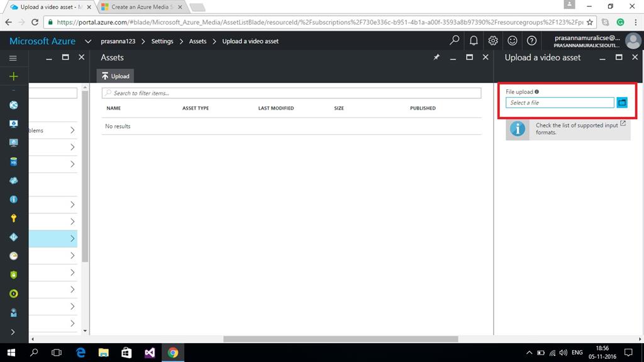Click the 'Search to filter items' field

point(292,93)
